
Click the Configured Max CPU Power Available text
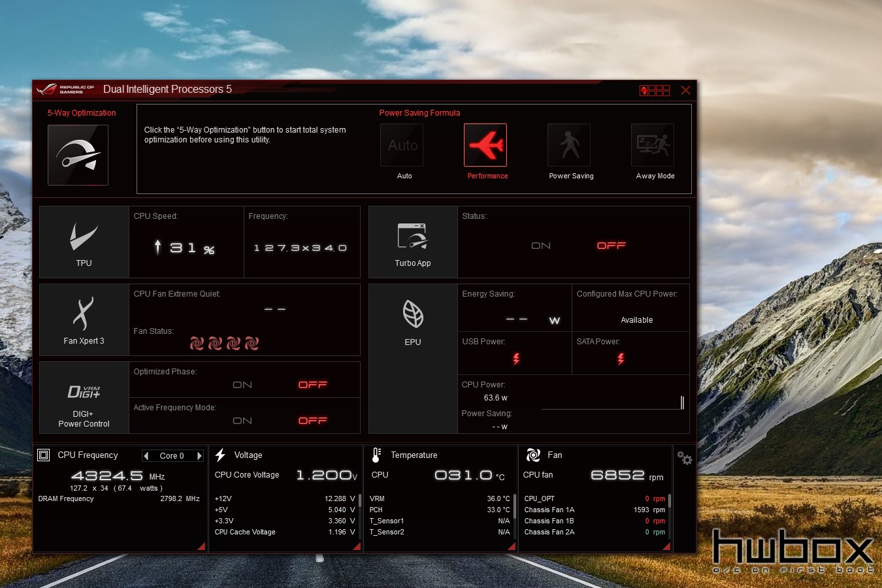(x=637, y=320)
